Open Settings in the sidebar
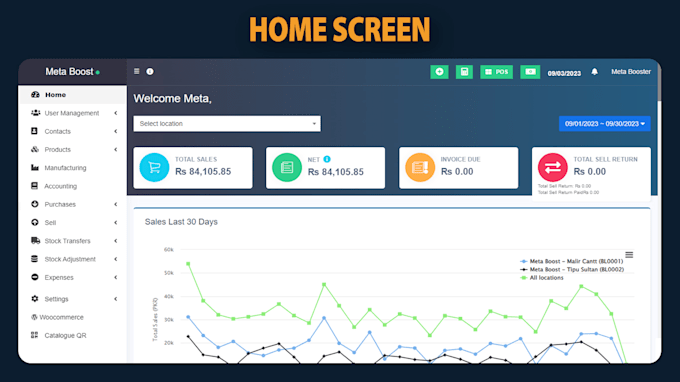The image size is (680, 382). pos(73,299)
